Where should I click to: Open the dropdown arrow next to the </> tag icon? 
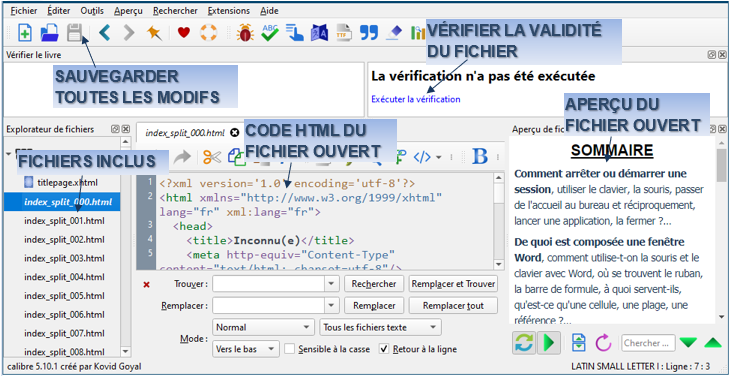[x=438, y=157]
